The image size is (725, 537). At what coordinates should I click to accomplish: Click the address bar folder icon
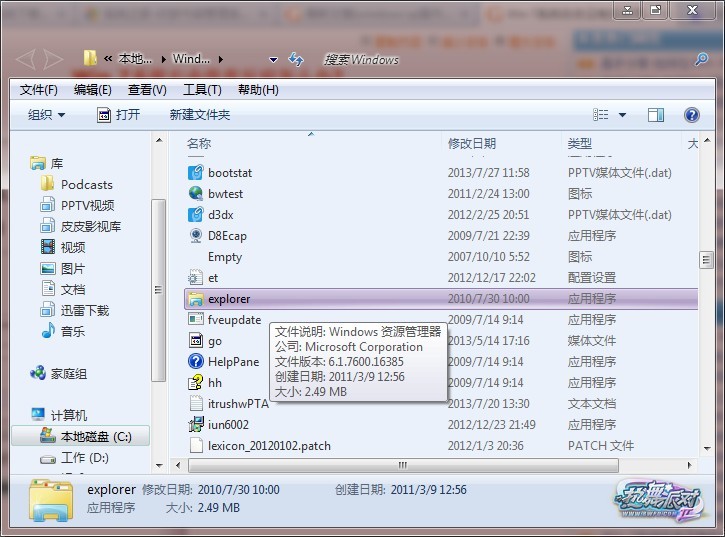90,59
